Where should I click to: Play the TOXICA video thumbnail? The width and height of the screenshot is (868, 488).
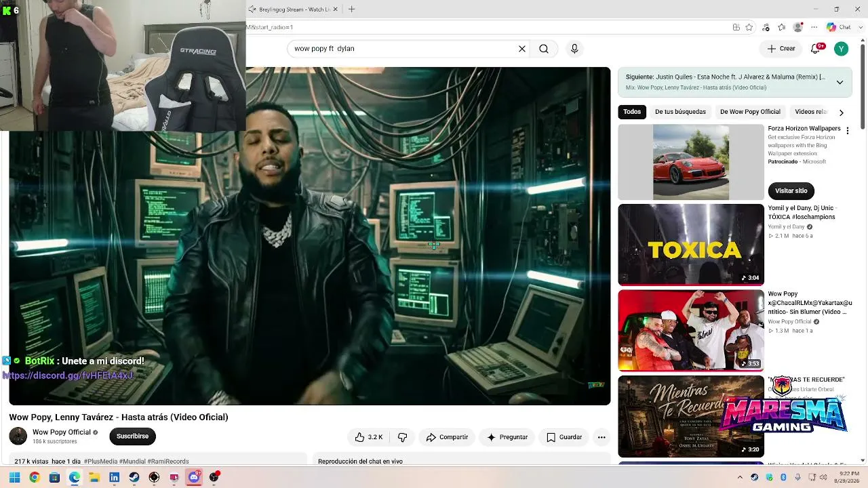coord(691,245)
